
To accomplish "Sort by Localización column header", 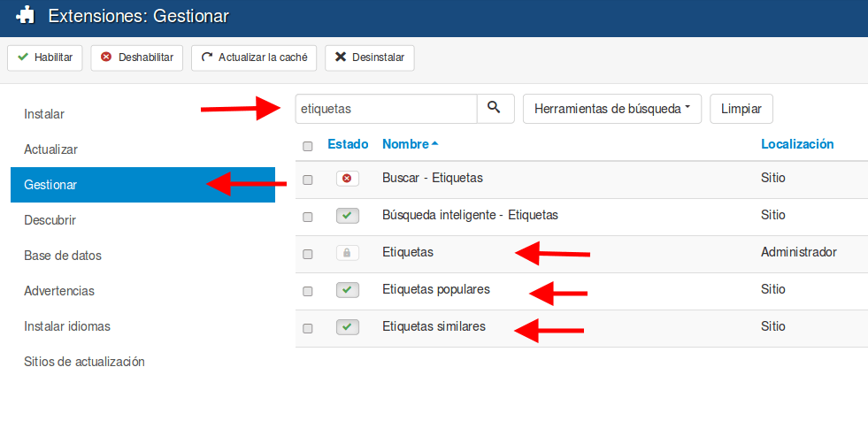I will point(797,144).
